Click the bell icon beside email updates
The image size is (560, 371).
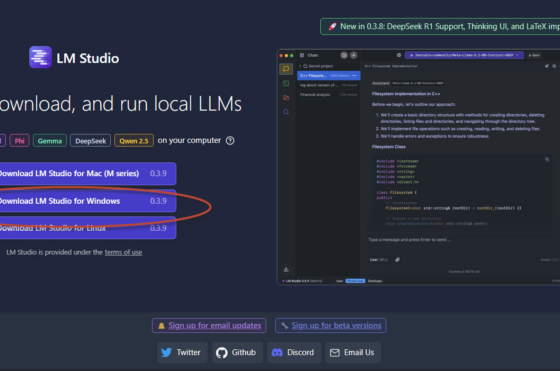point(161,326)
